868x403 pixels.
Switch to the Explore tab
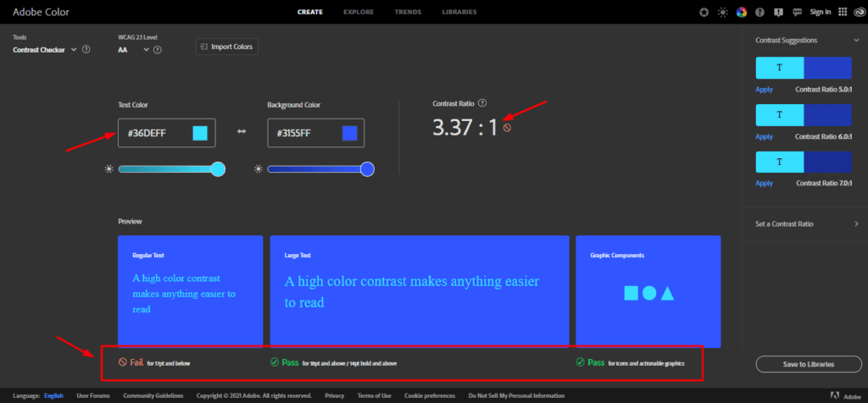click(359, 12)
